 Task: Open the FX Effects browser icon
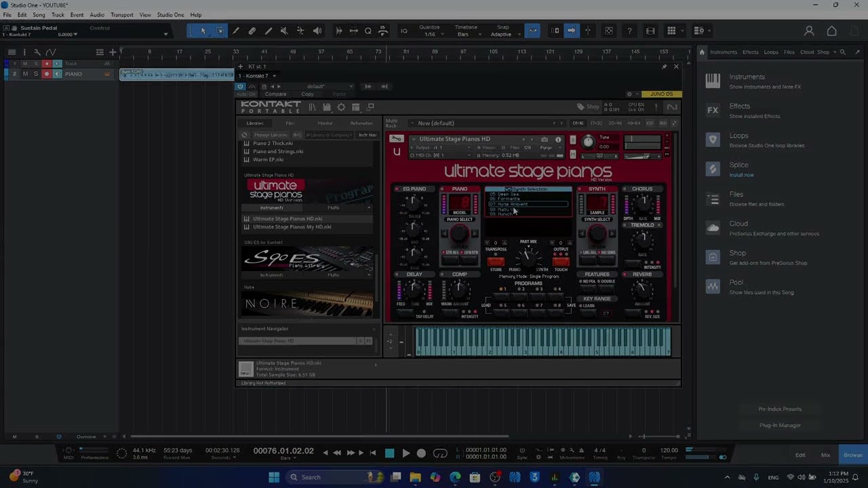pos(713,110)
